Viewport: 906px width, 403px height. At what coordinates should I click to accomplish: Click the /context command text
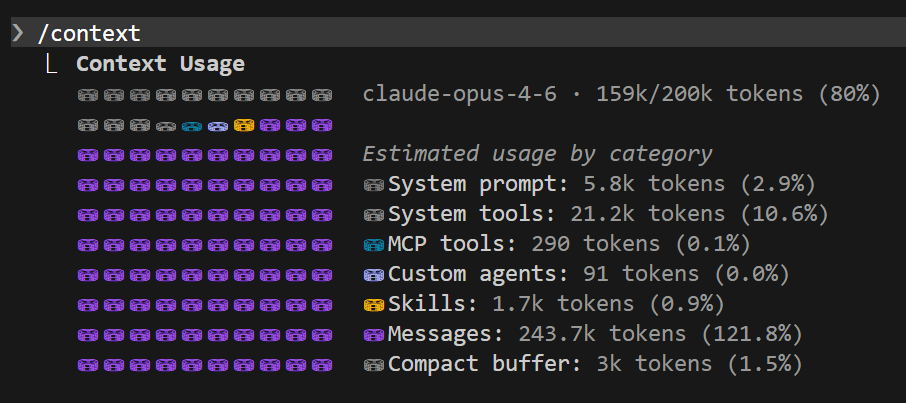coord(89,34)
